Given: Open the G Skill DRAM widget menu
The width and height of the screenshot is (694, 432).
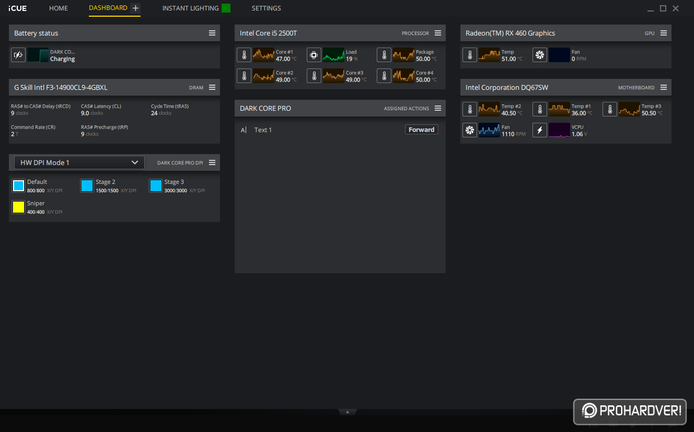Looking at the screenshot, I should coord(212,88).
